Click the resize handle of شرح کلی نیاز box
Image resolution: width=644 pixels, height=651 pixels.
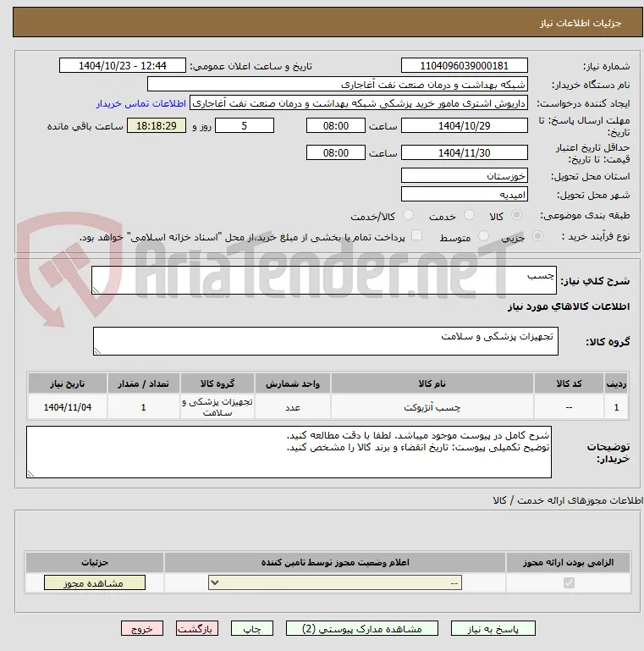tap(96, 290)
